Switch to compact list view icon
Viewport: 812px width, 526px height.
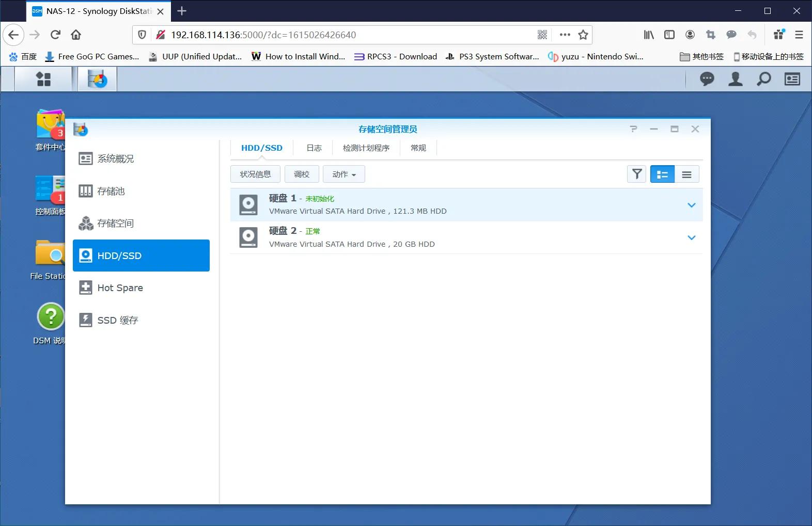coord(686,174)
